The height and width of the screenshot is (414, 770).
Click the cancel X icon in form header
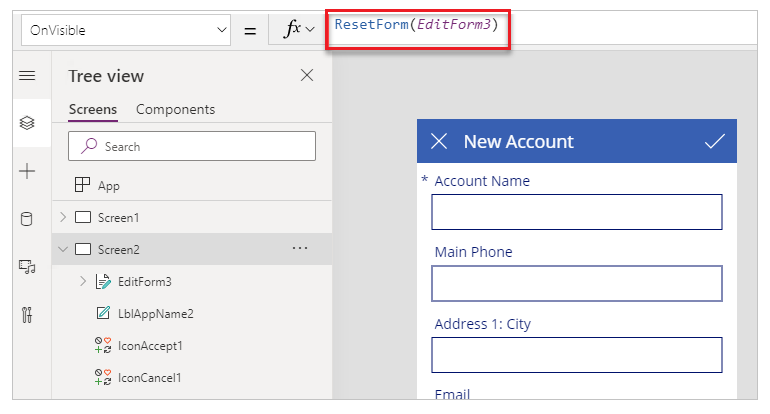(x=439, y=141)
